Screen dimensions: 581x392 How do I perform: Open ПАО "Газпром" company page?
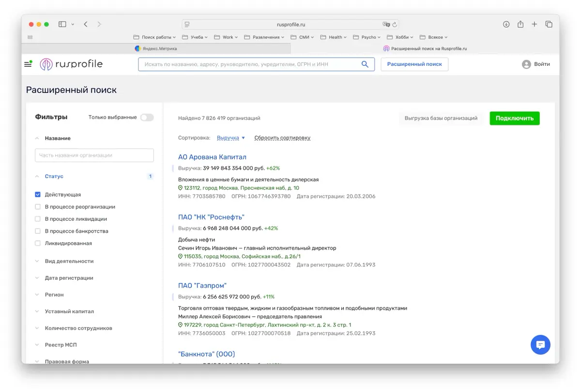[x=202, y=286]
